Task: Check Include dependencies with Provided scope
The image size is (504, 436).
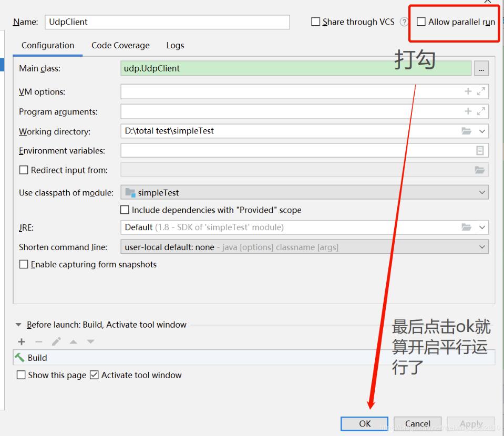Action: (x=125, y=210)
